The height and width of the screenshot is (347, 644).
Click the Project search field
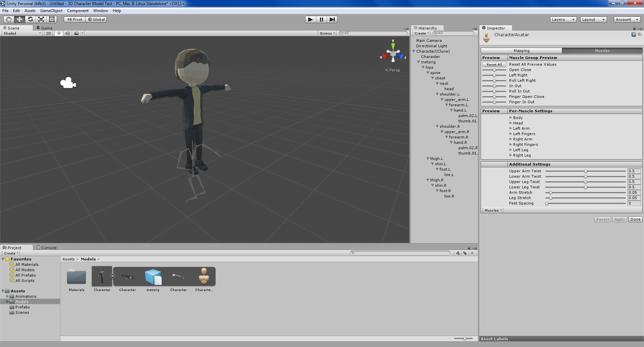[400, 253]
